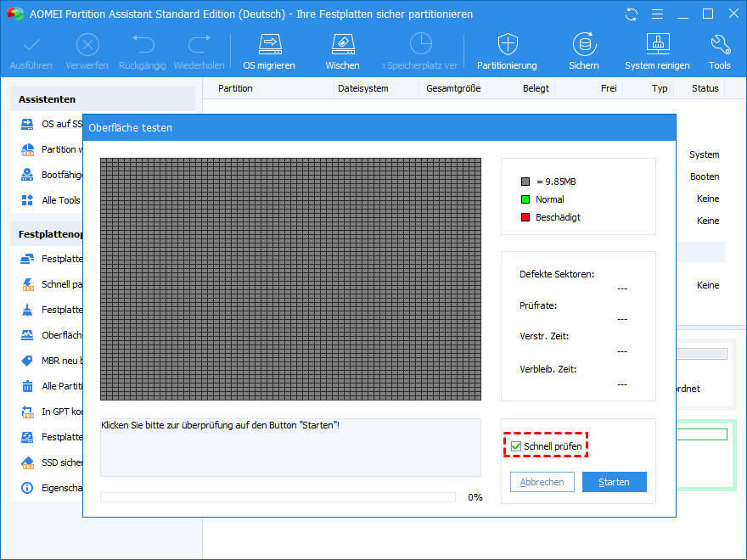Viewport: 747px width, 560px height.
Task: Click the OS auf SSD sidebar icon
Action: coord(27,124)
